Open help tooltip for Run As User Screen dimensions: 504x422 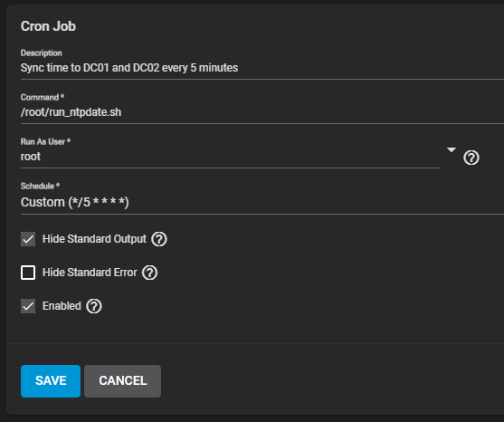[x=471, y=158]
